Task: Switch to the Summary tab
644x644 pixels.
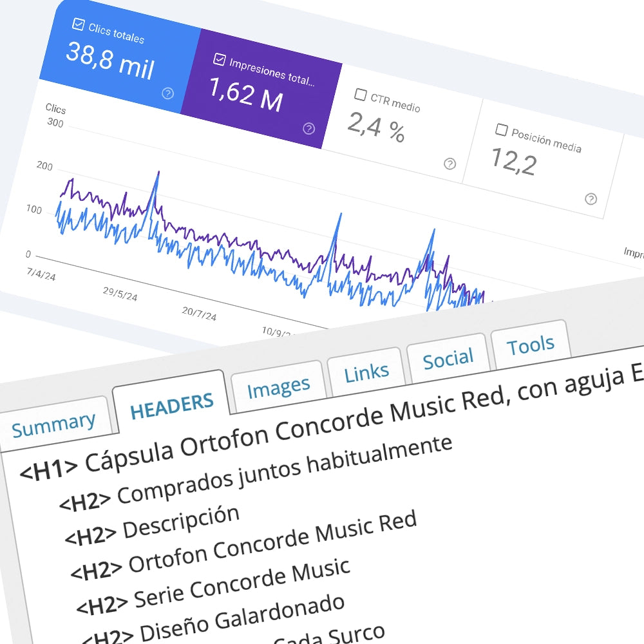Action: tap(53, 424)
